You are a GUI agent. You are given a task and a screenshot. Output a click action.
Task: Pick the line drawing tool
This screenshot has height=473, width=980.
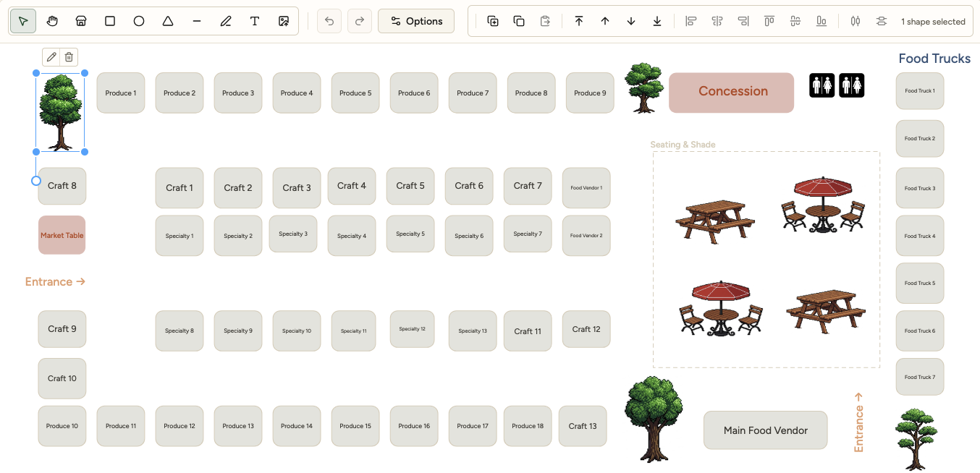(197, 21)
